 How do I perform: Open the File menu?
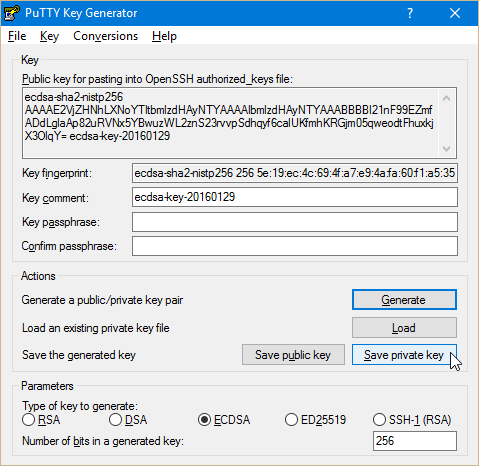[17, 36]
